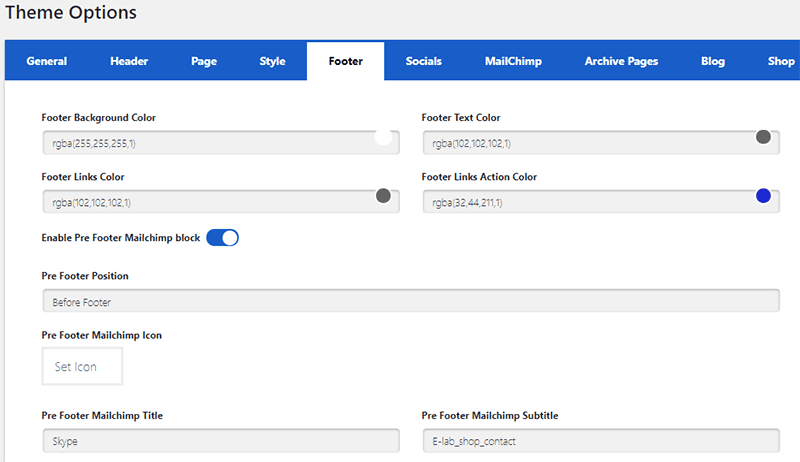
Task: Open the Blog tab
Action: (x=713, y=61)
